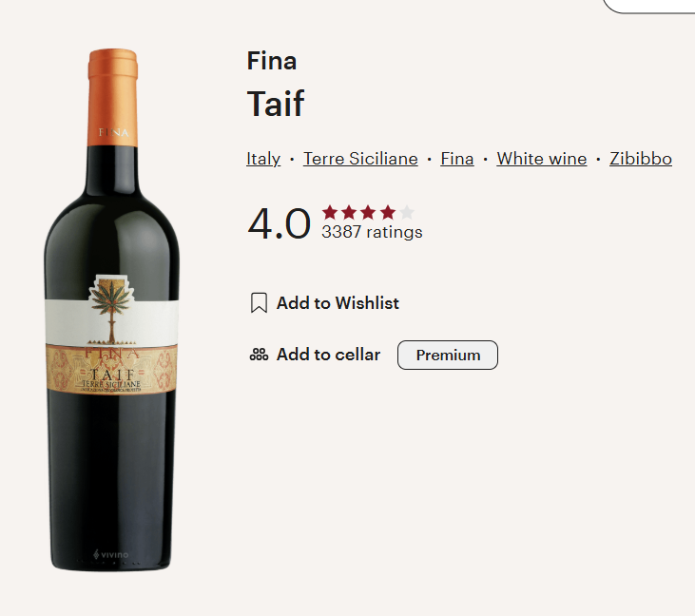The image size is (695, 616).
Task: Browse the White wine category link
Action: pos(542,159)
